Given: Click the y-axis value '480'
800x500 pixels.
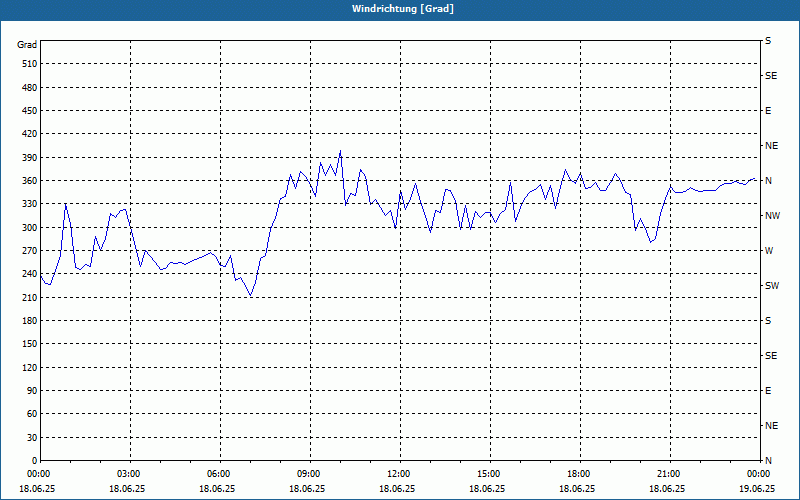Looking at the screenshot, I should [x=30, y=87].
